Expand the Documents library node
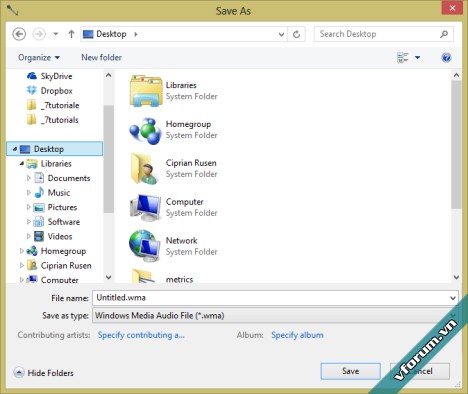This screenshot has width=468, height=394. (29, 178)
